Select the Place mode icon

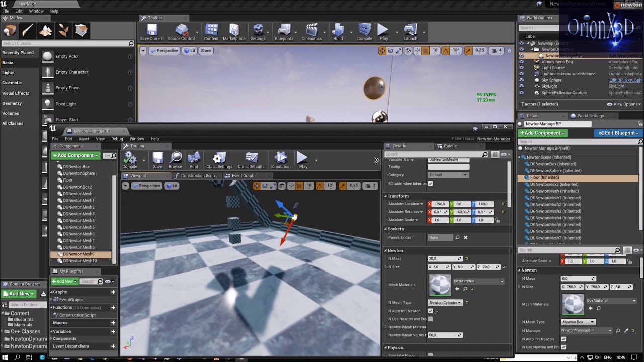(10, 31)
